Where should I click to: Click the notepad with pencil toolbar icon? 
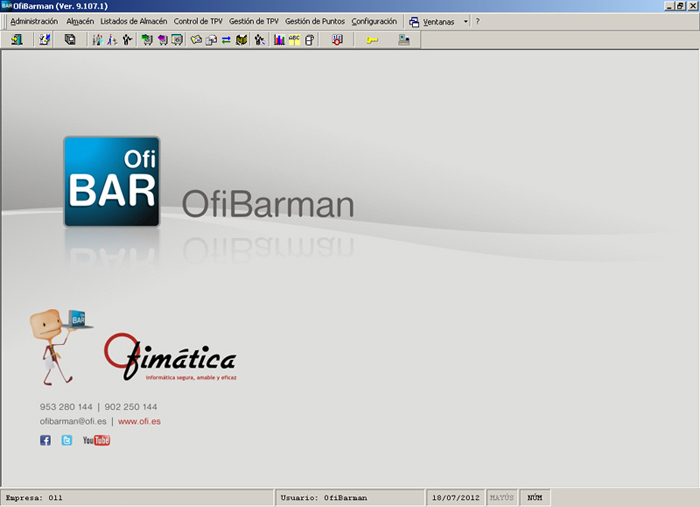pyautogui.click(x=44, y=40)
